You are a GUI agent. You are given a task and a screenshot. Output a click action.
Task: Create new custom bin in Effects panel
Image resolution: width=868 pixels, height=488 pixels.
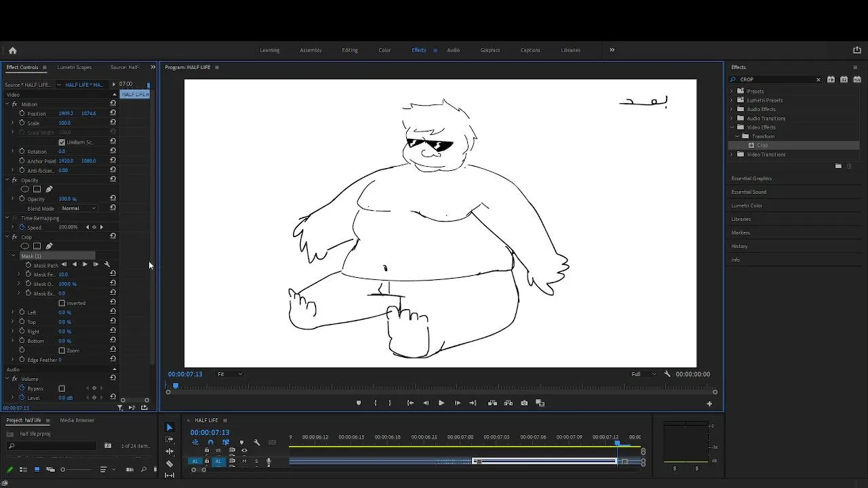click(x=838, y=166)
